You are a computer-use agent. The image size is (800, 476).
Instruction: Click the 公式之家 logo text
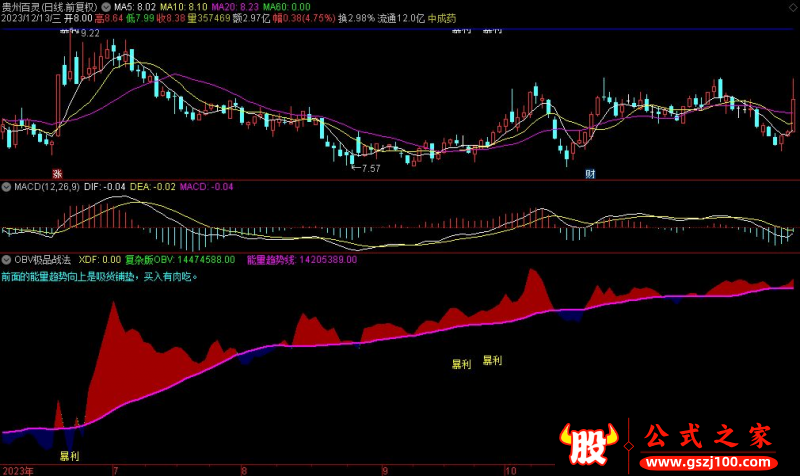tap(707, 437)
